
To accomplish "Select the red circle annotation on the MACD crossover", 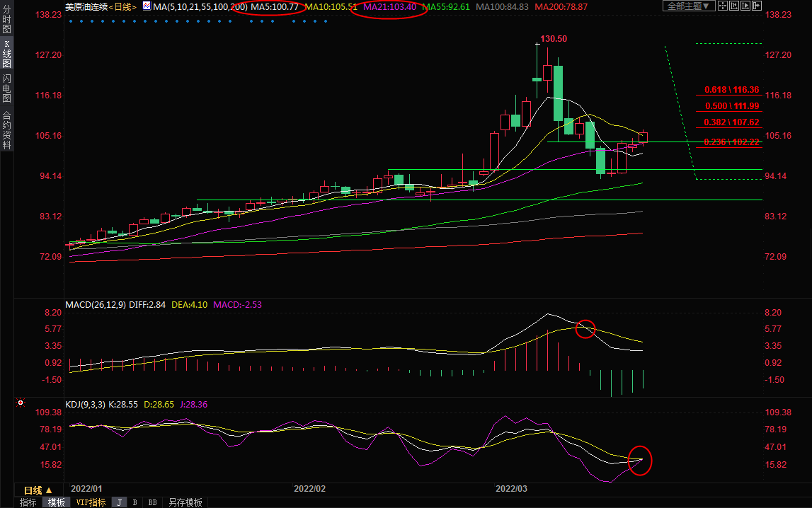I will click(x=585, y=329).
